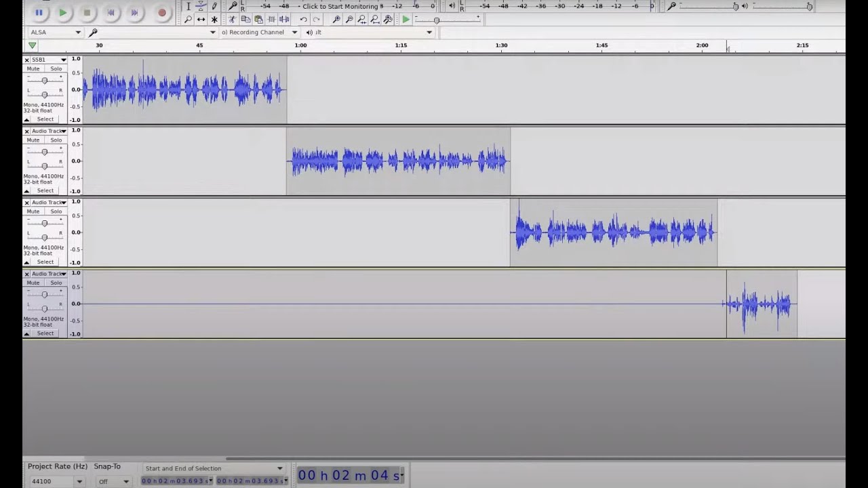The height and width of the screenshot is (488, 868).
Task: Open the SSB1 track name menu
Action: point(49,60)
